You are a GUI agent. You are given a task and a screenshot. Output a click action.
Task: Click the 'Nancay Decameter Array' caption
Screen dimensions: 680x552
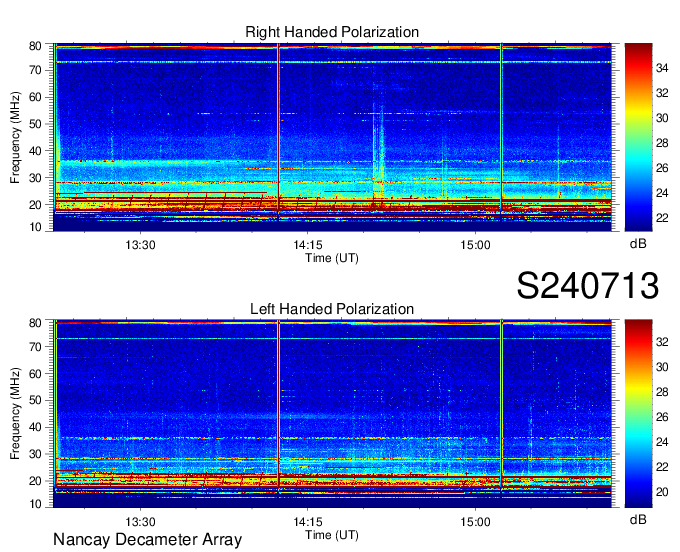click(x=147, y=540)
